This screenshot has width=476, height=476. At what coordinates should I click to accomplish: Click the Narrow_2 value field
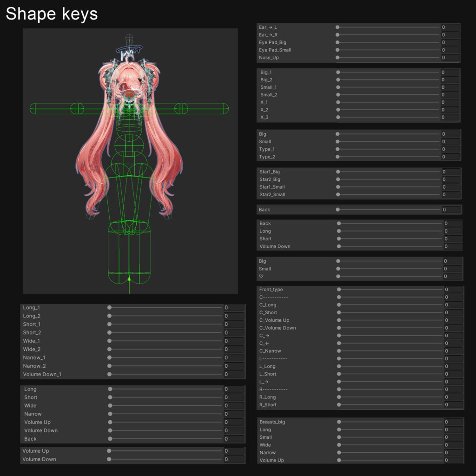(234, 366)
